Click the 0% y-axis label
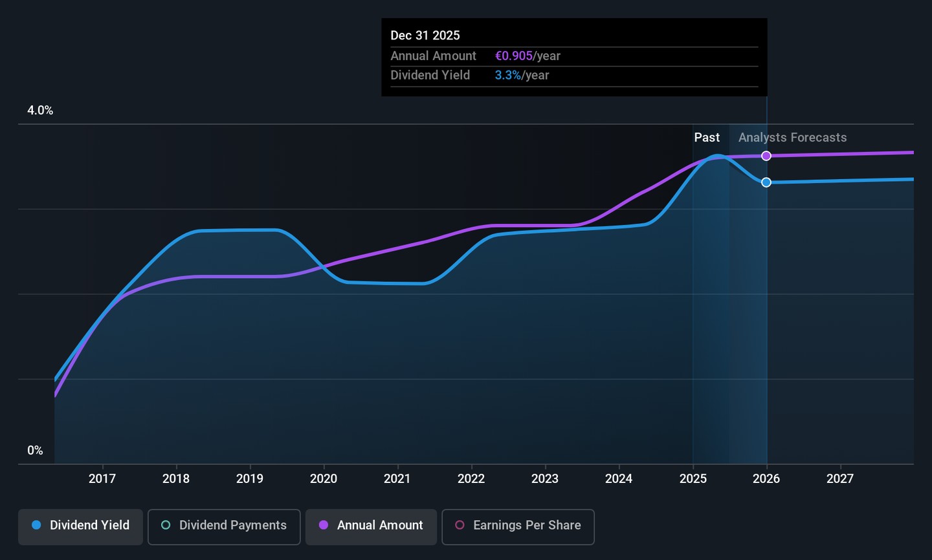This screenshot has height=560, width=932. (x=35, y=451)
